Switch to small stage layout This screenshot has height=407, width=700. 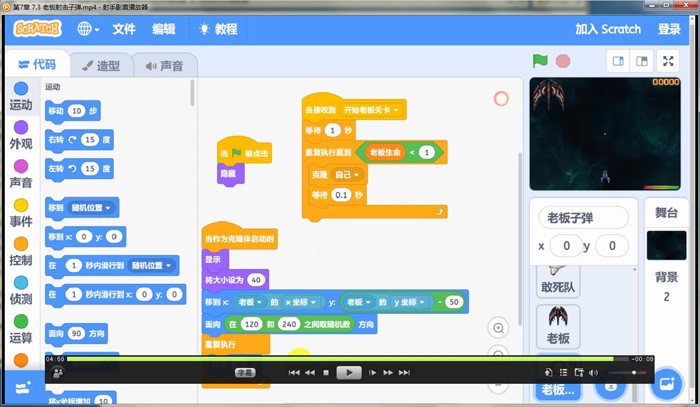[x=618, y=61]
